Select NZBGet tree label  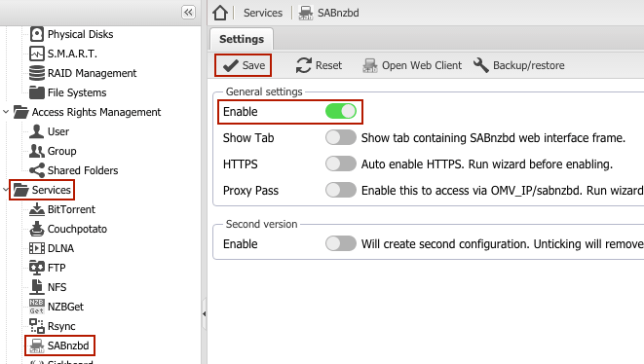click(x=65, y=307)
